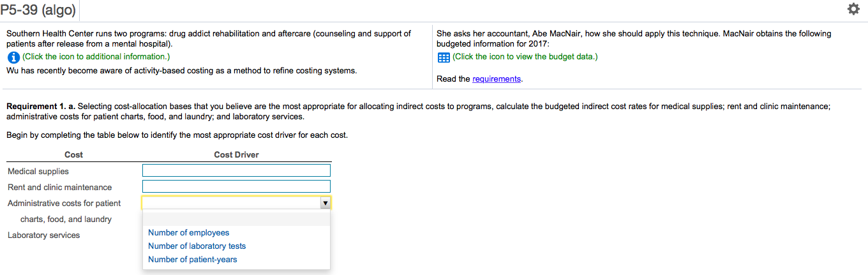Choose 'Number of employees' option
The image size is (868, 275).
(188, 233)
